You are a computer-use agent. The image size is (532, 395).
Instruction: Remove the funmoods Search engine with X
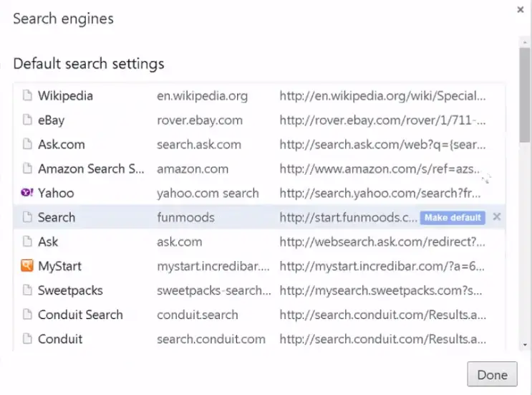[497, 216]
